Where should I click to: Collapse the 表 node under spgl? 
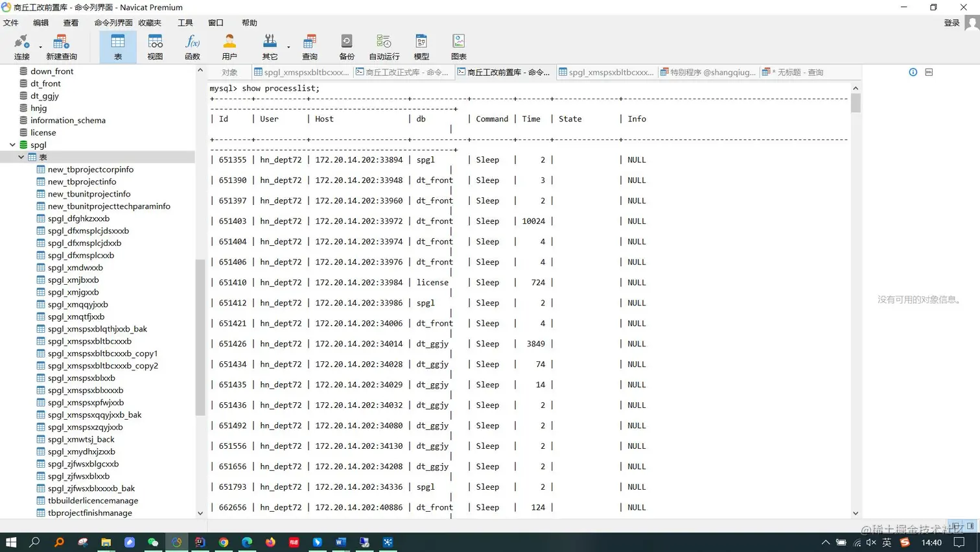21,157
